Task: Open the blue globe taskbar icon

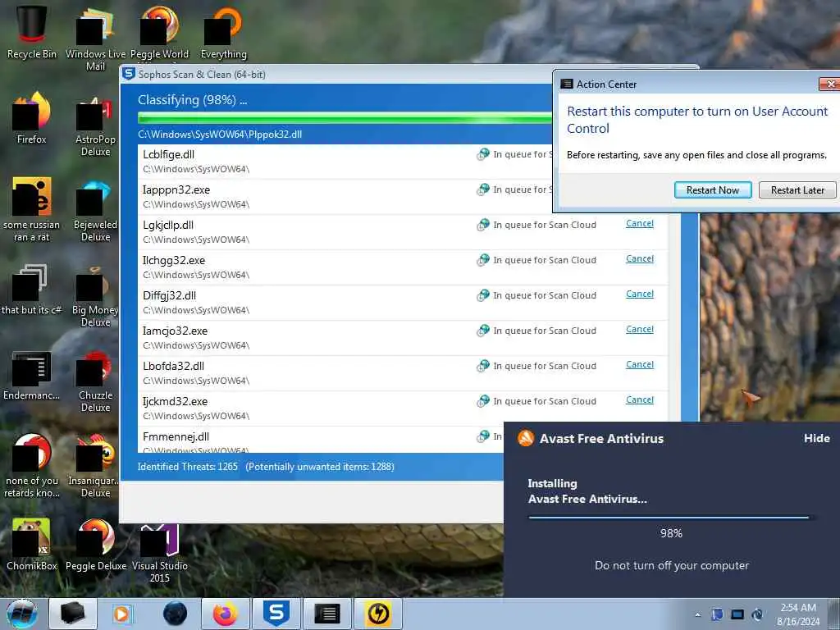Action: point(175,614)
